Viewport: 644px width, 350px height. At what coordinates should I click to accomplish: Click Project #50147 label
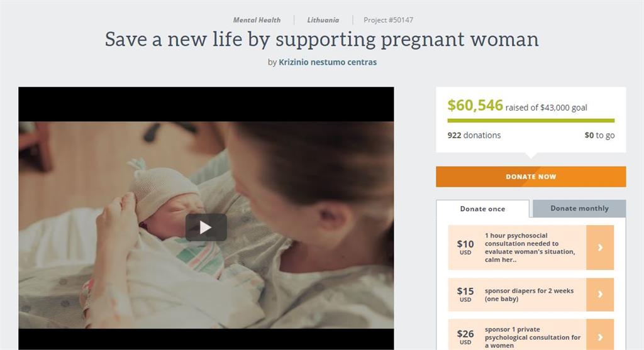(x=388, y=20)
